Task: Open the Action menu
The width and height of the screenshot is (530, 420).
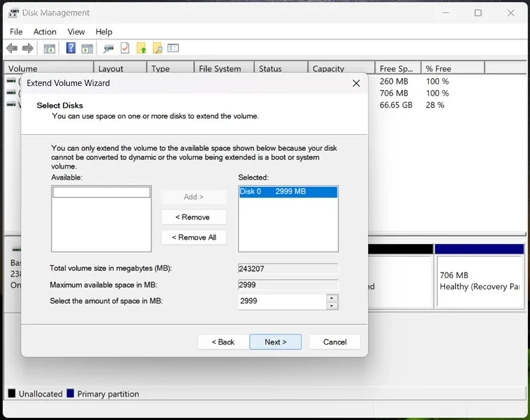Action: tap(44, 32)
